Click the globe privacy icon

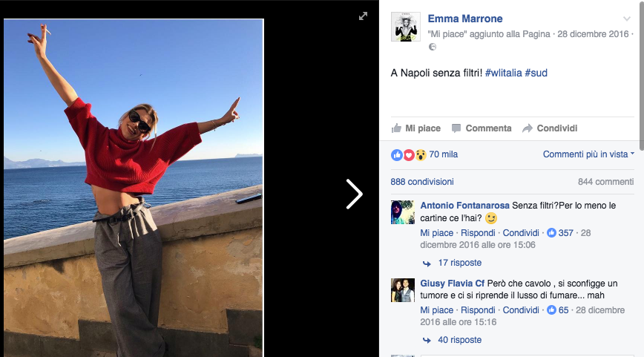(x=433, y=47)
